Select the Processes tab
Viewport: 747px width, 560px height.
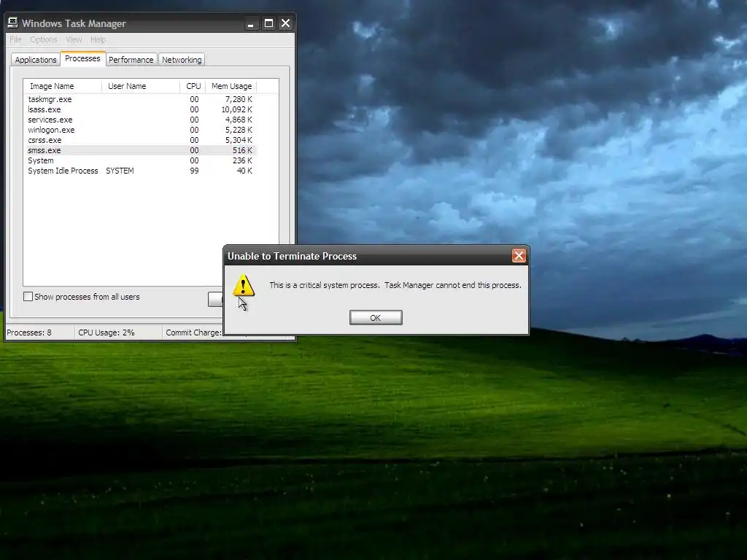point(82,58)
